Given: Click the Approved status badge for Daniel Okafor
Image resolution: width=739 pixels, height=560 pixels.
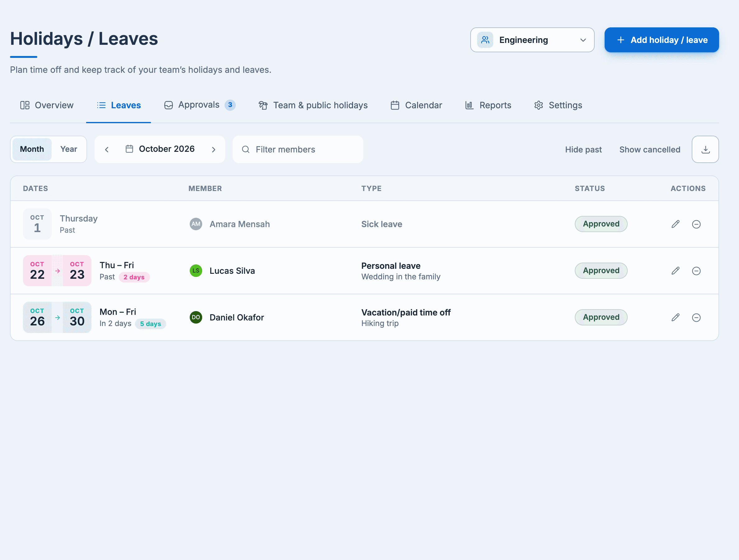Looking at the screenshot, I should (601, 317).
